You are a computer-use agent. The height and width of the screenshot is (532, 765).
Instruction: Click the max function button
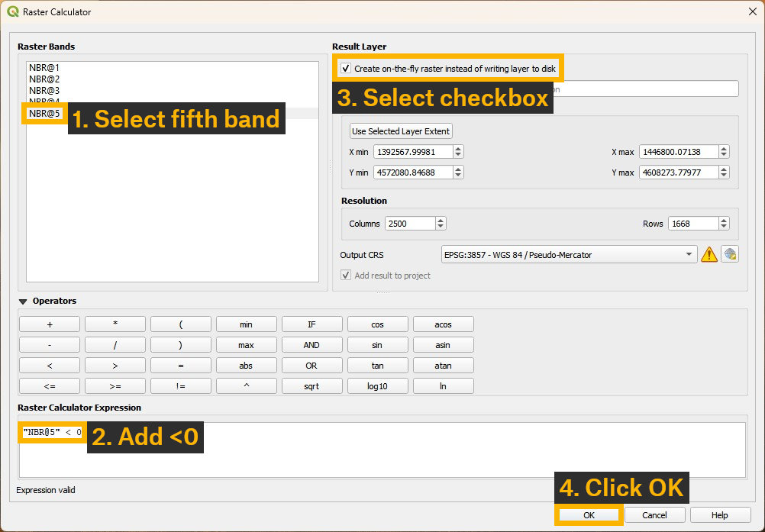pos(247,345)
